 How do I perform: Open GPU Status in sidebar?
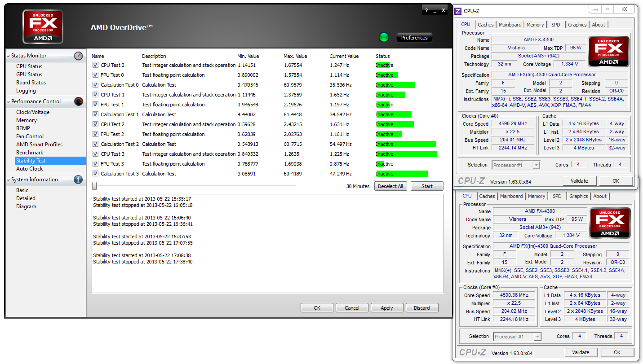point(29,75)
